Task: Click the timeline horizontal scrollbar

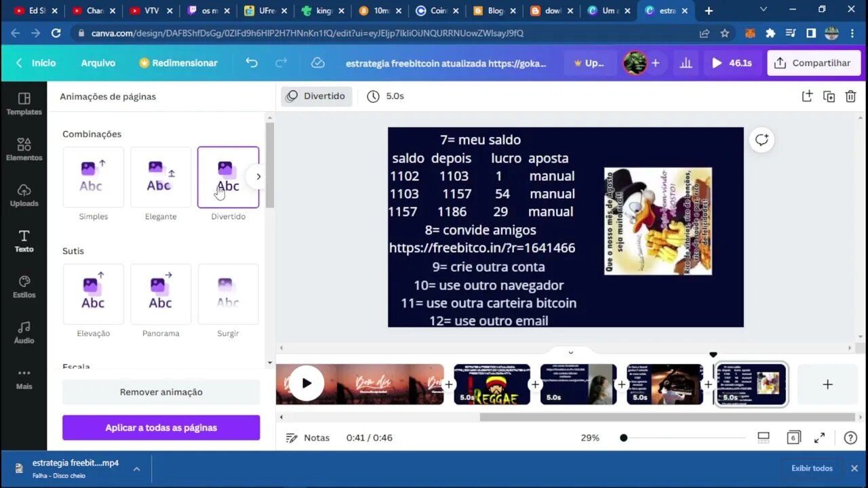Action: pos(667,417)
